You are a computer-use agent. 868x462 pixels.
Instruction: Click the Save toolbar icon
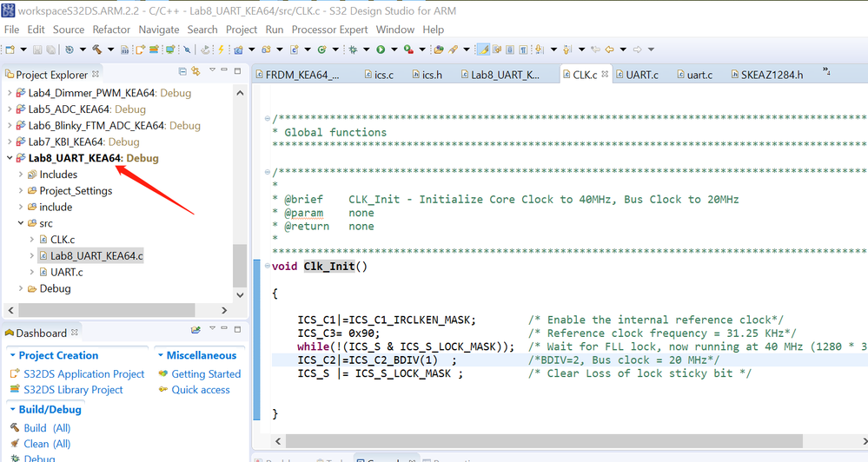coord(37,49)
